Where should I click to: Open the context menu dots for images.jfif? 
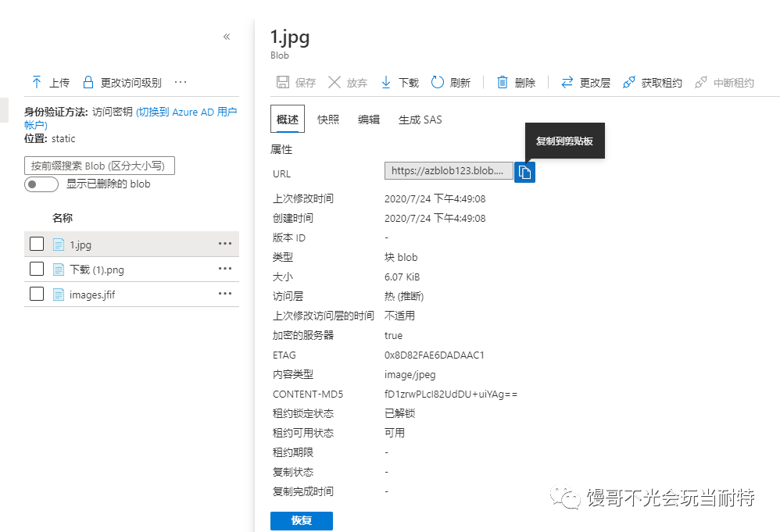225,294
